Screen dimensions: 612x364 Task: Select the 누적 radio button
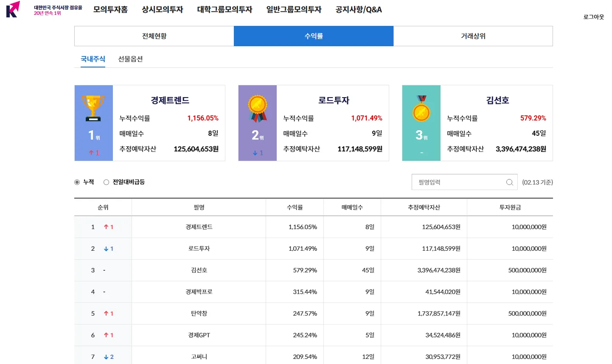pos(78,182)
